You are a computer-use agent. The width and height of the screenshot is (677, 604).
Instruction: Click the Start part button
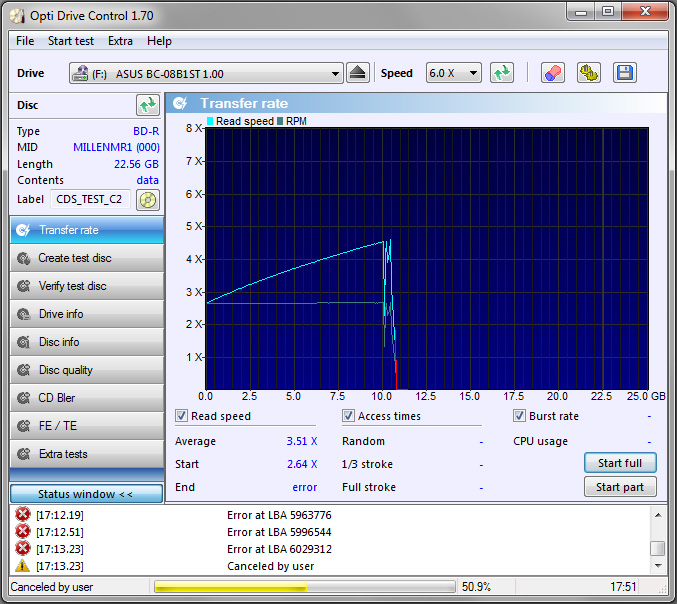(620, 487)
